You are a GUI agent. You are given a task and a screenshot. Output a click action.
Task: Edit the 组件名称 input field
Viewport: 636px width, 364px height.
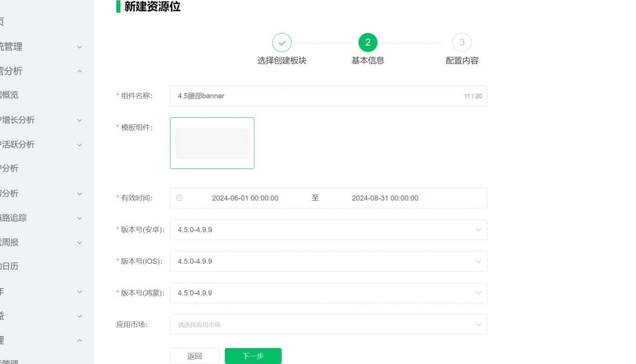coord(328,96)
